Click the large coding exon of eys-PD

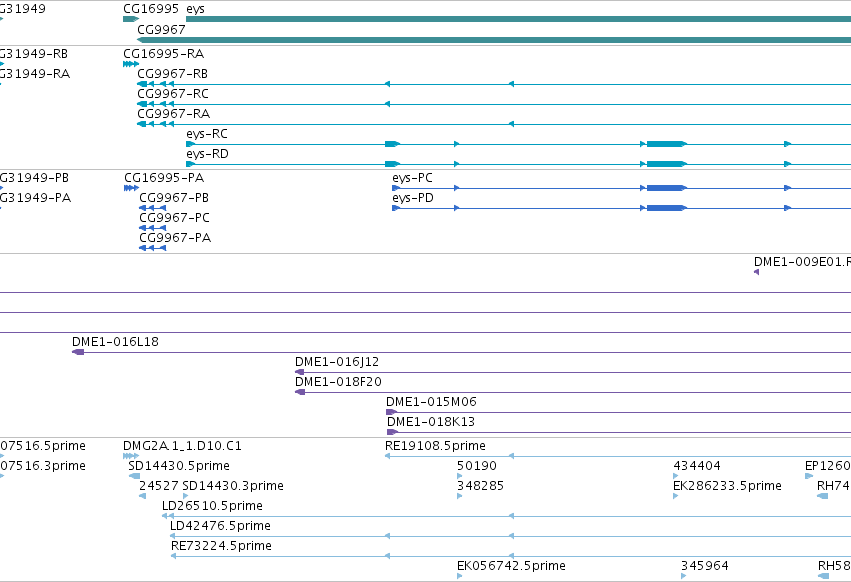click(667, 208)
